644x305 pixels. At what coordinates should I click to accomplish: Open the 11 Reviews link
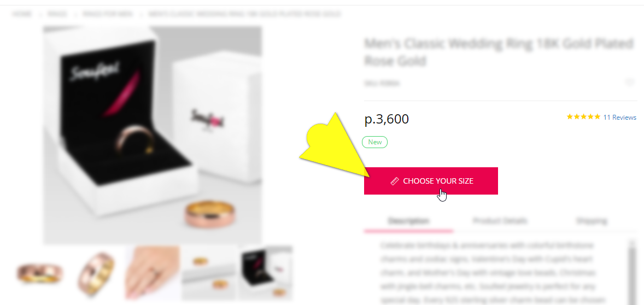pos(619,117)
